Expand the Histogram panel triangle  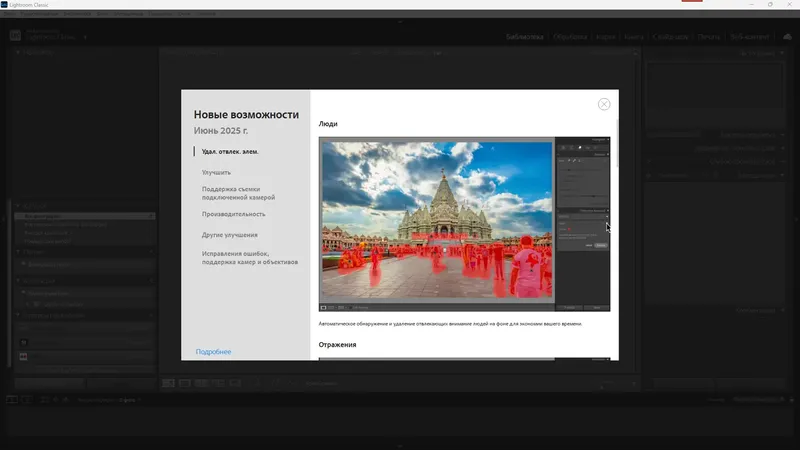point(782,53)
